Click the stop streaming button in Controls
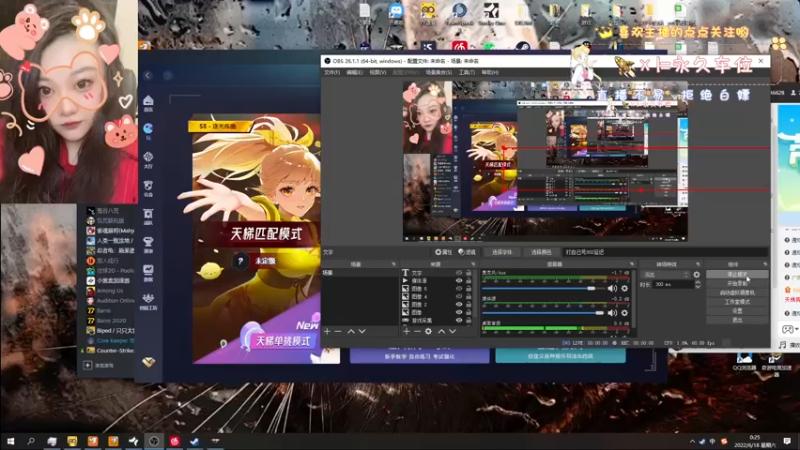The width and height of the screenshot is (800, 450). coord(737,274)
